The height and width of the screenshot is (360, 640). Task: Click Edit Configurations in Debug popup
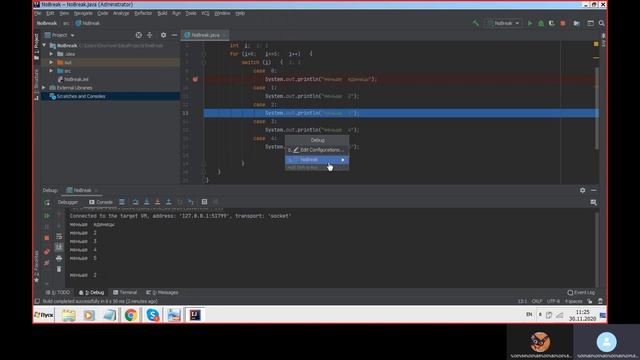pos(317,150)
